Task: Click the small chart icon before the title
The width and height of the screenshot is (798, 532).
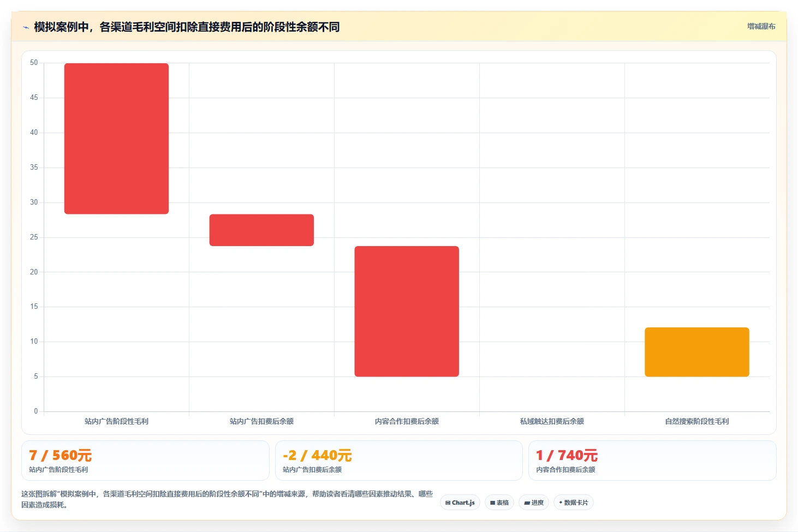Action: [x=26, y=27]
